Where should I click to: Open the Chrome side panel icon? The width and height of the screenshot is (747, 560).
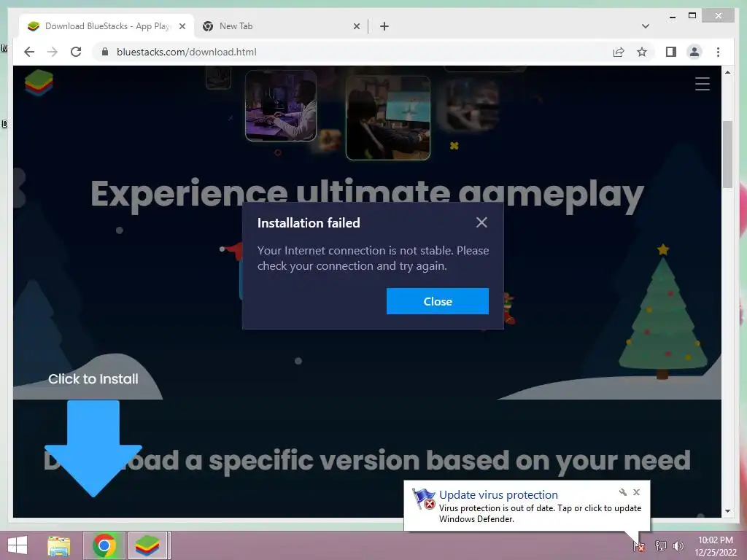(671, 52)
